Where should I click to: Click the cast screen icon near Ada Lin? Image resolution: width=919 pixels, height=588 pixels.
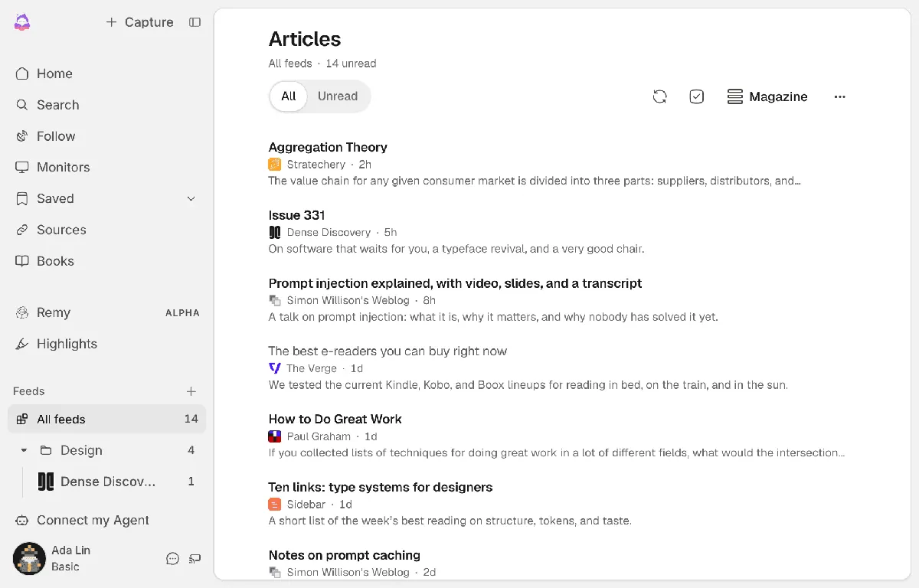195,559
